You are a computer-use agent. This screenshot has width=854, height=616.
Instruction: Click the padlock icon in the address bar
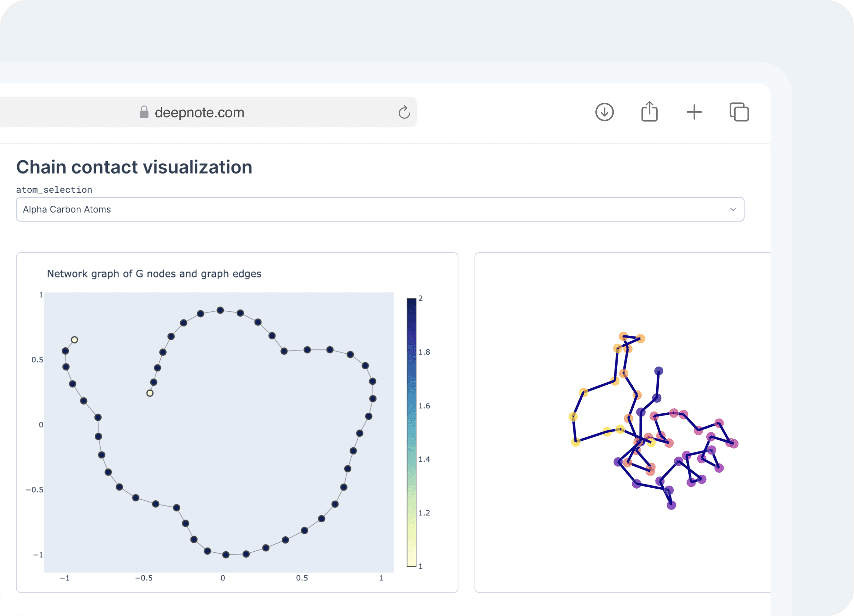144,112
